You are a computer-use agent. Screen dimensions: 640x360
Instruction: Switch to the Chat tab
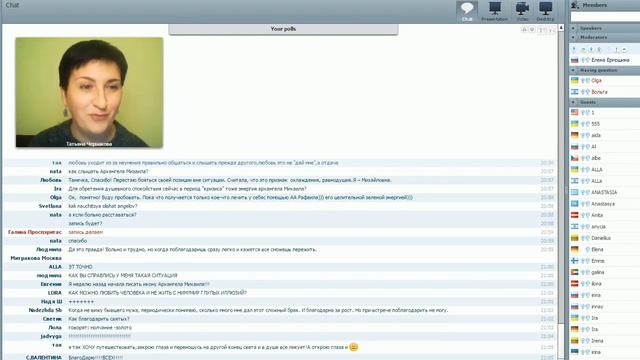click(467, 11)
